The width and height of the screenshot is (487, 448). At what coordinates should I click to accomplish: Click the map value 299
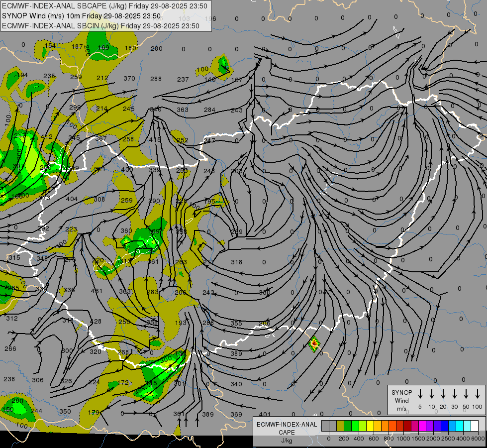click(75, 107)
